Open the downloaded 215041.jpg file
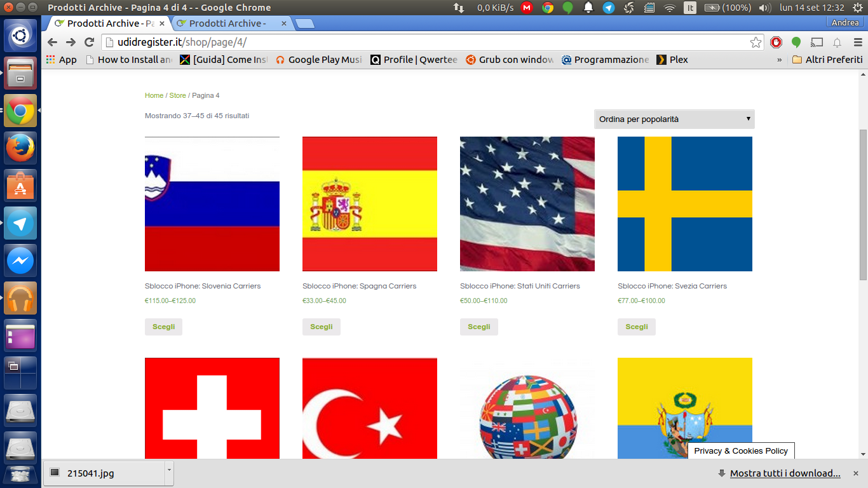 coord(104,473)
